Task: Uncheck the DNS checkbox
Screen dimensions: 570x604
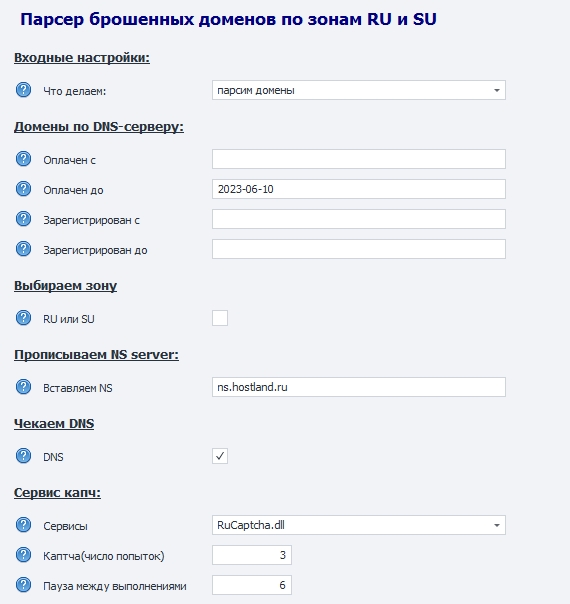Action: tap(220, 456)
